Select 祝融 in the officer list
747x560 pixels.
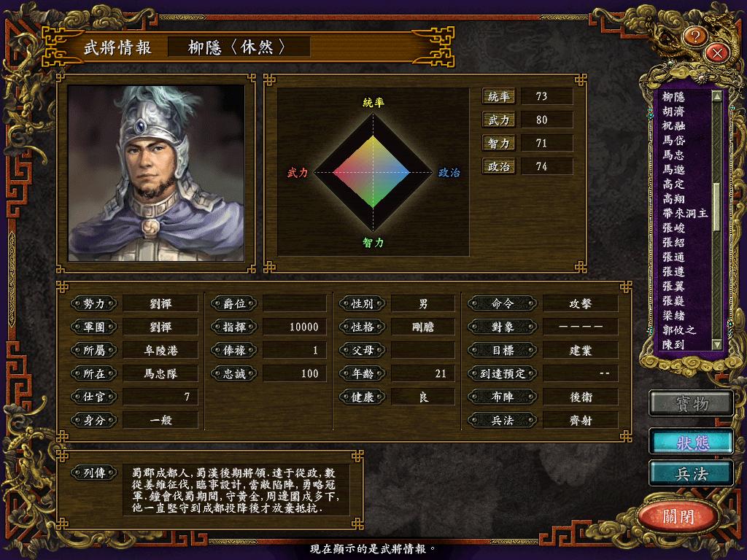[673, 125]
